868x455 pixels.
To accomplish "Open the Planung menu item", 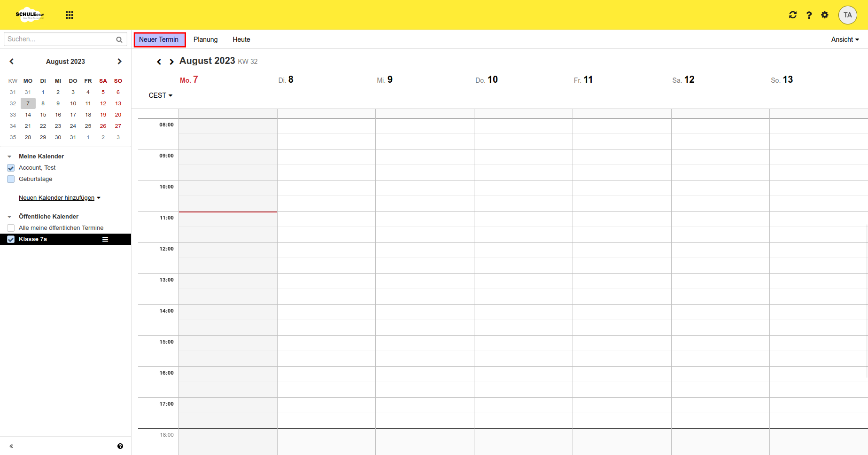I will click(205, 39).
